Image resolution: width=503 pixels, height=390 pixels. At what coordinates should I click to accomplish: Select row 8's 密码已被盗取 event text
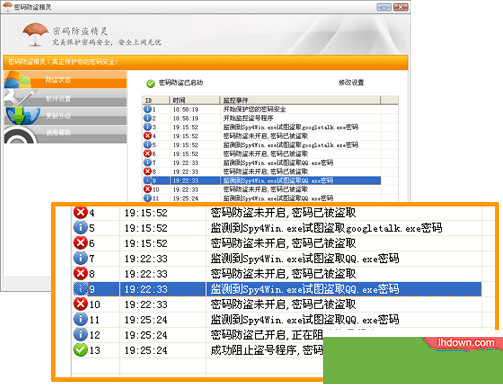click(x=265, y=171)
